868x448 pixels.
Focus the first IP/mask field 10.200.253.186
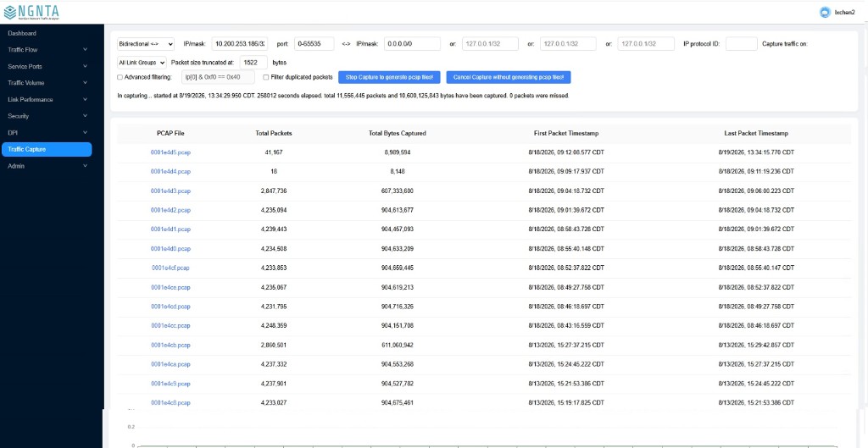(x=240, y=44)
